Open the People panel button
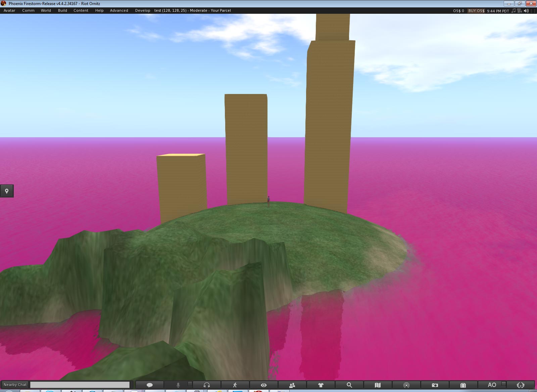537x392 pixels. click(292, 385)
